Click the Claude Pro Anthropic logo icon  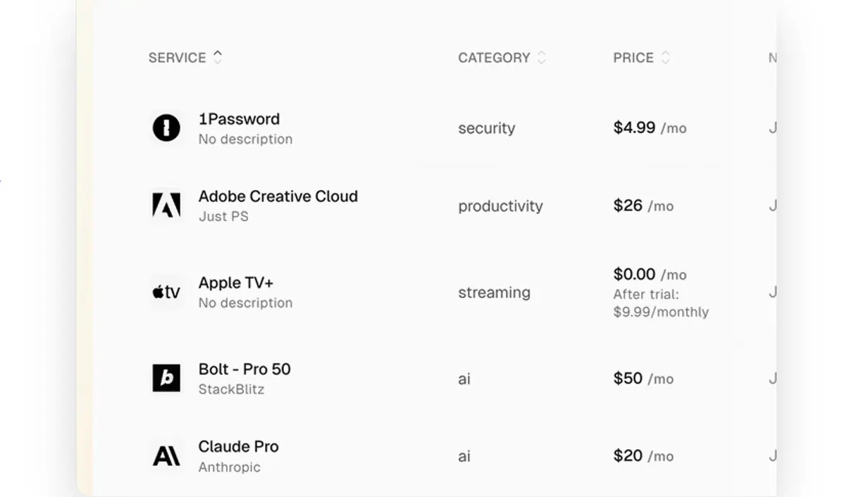[166, 456]
